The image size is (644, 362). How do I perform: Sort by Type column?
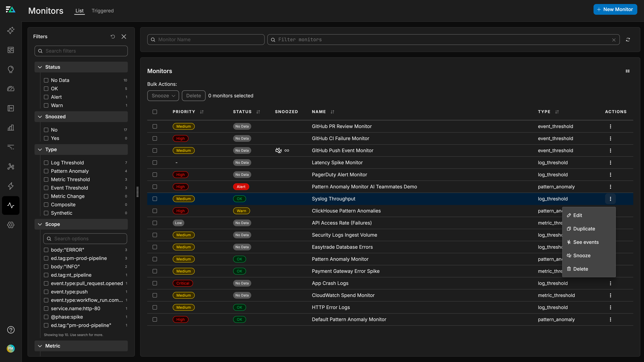(x=557, y=112)
